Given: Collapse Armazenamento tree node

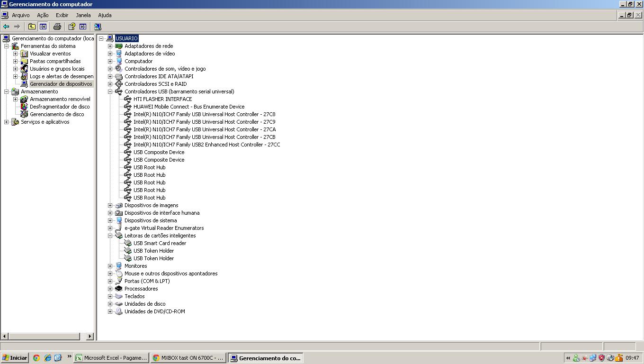Looking at the screenshot, I should coord(7,91).
